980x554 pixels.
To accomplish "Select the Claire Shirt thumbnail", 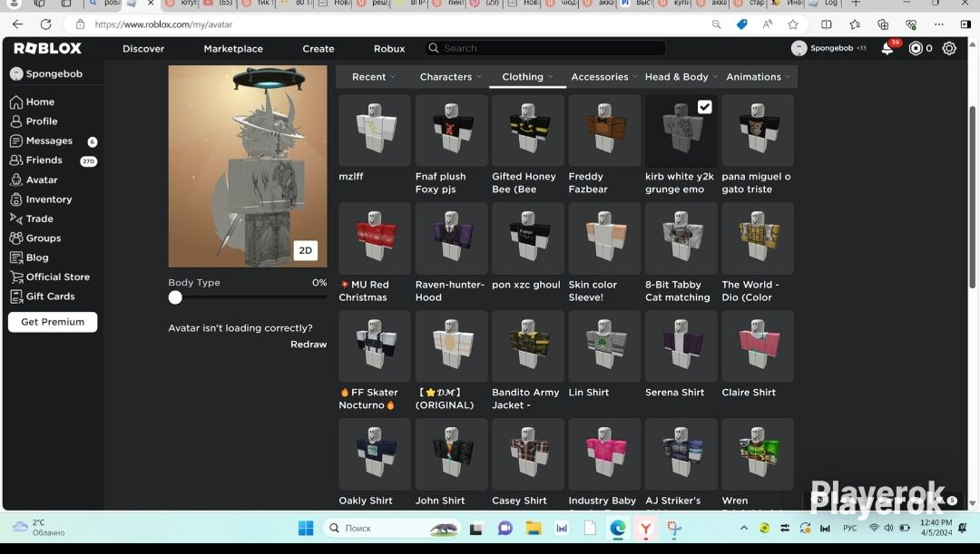I will pyautogui.click(x=758, y=346).
